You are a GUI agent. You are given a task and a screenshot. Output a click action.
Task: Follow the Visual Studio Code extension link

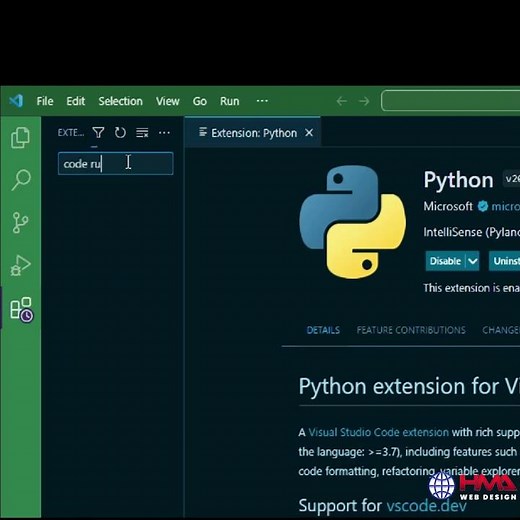pyautogui.click(x=378, y=432)
